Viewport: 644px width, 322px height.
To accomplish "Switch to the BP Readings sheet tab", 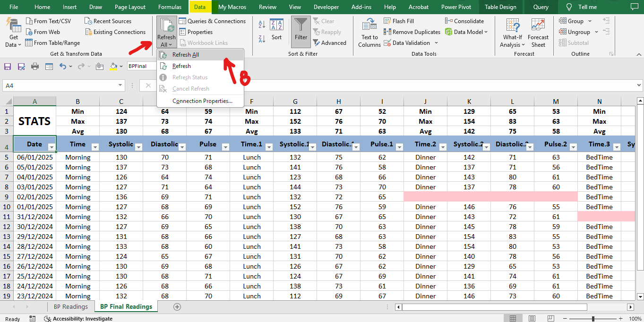I will pyautogui.click(x=71, y=307).
